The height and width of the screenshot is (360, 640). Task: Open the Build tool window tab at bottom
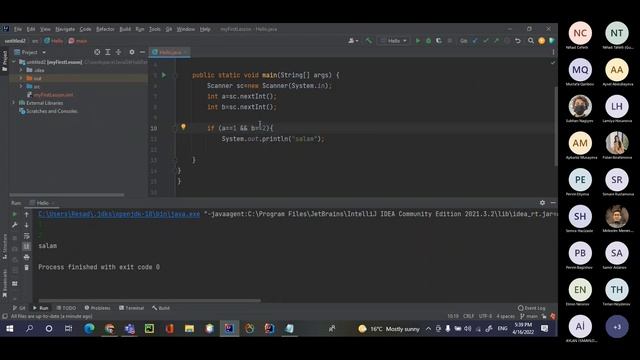(161, 308)
